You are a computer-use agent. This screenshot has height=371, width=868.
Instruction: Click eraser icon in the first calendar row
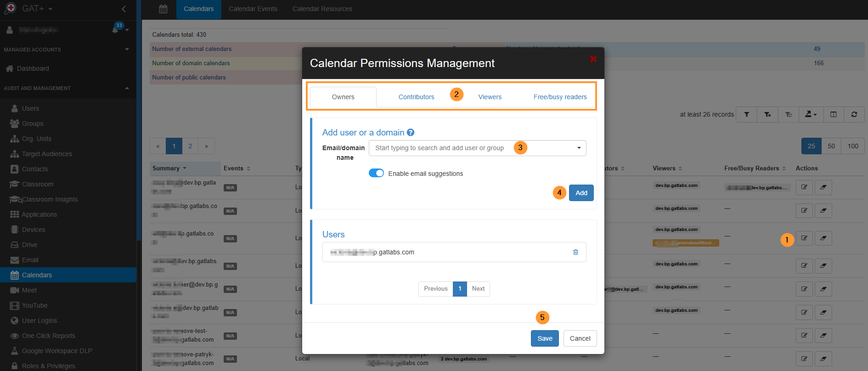click(823, 187)
